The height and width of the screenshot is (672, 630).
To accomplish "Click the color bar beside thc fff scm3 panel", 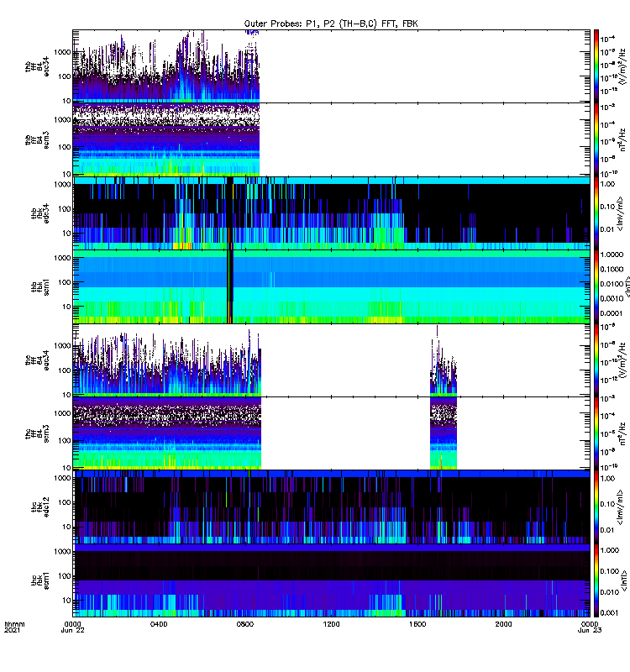I will point(596,433).
